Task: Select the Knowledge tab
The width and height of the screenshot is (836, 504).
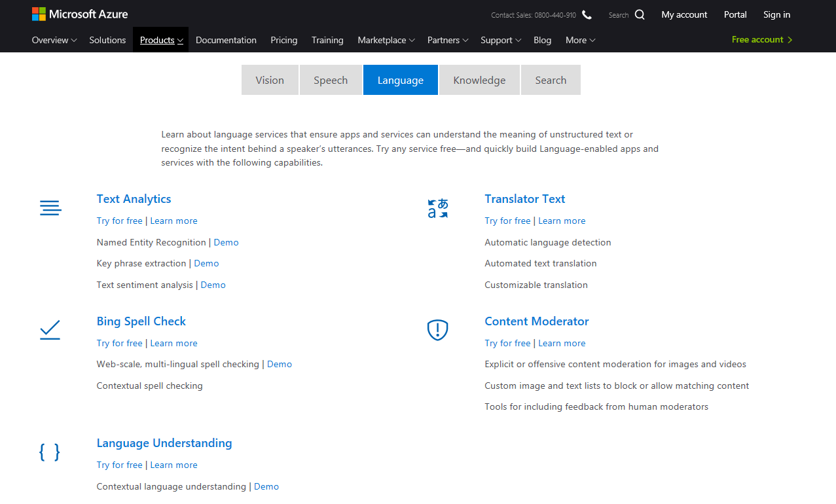Action: 479,80
